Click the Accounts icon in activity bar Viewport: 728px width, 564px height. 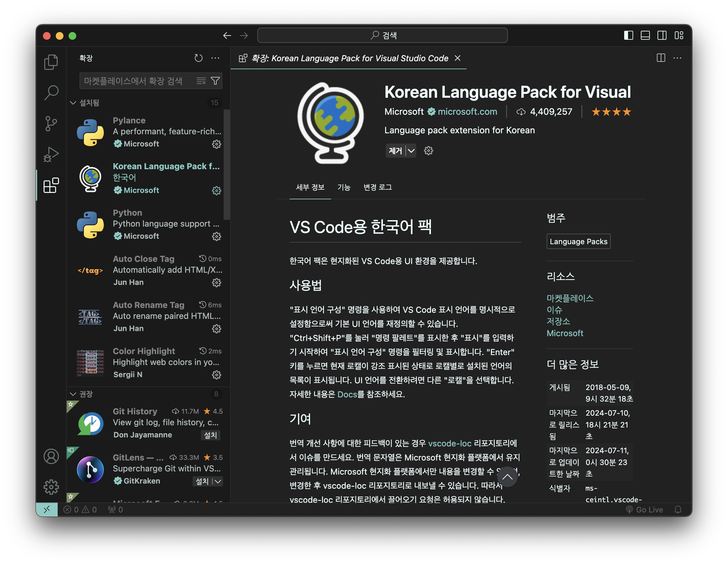[x=51, y=456]
